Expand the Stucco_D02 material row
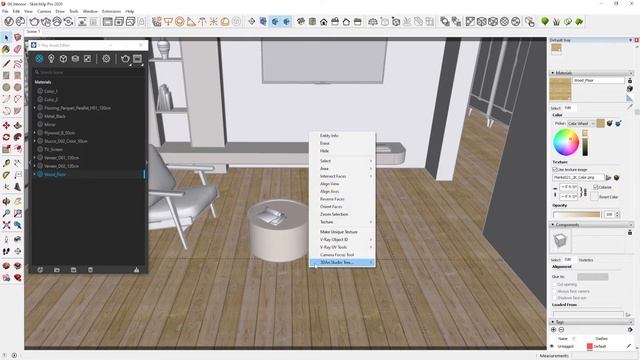 tap(35, 141)
